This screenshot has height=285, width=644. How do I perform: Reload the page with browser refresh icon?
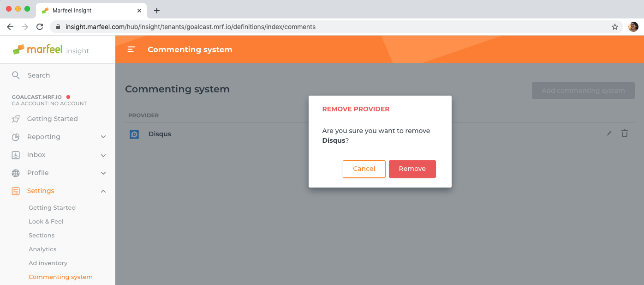[40, 27]
